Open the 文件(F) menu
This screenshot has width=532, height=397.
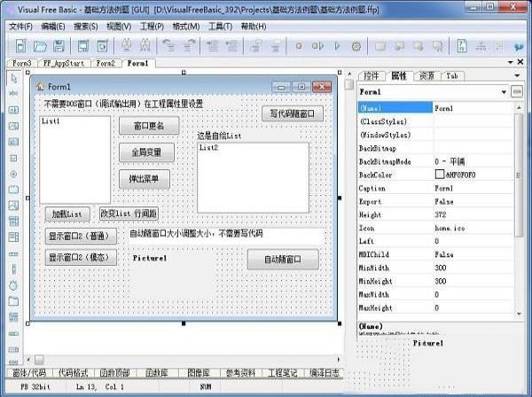click(20, 27)
